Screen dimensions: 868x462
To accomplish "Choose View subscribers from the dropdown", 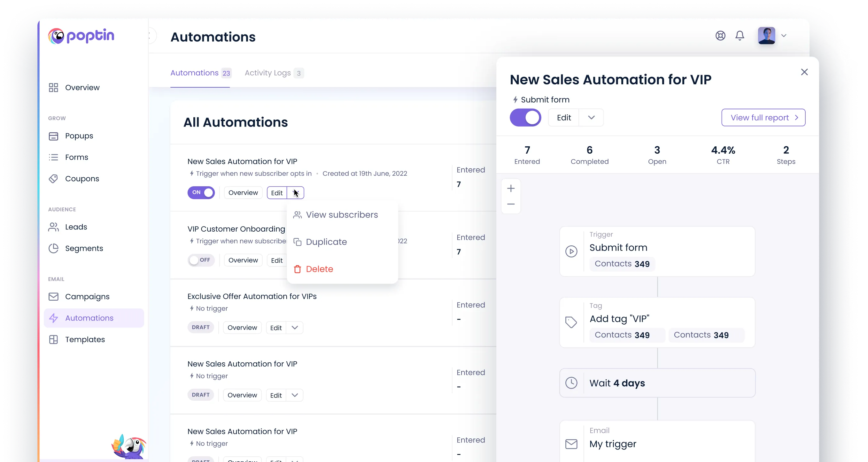I will point(342,215).
